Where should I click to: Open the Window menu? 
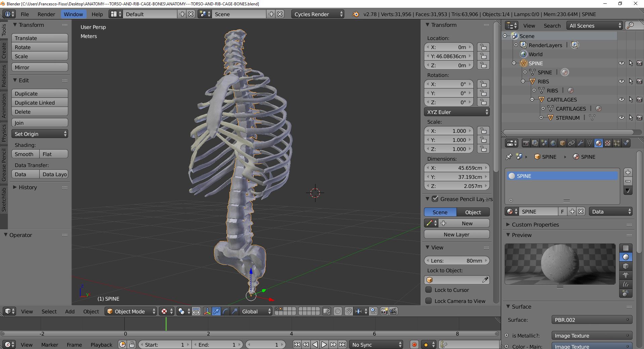click(73, 14)
